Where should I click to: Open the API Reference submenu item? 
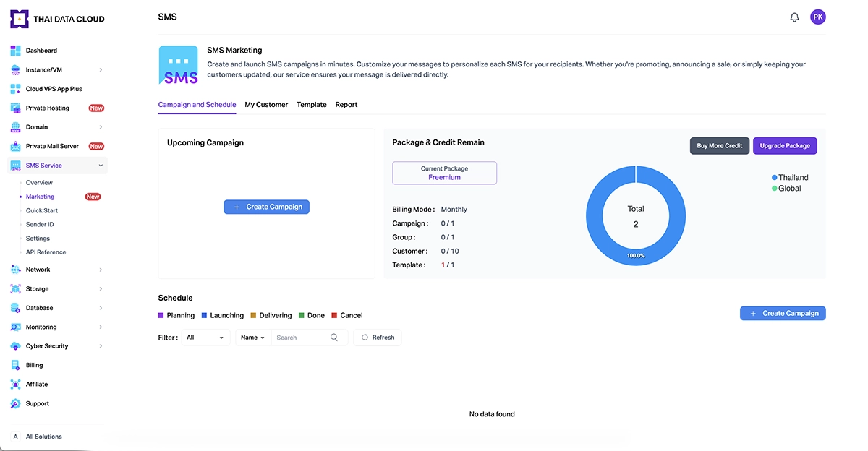tap(46, 252)
